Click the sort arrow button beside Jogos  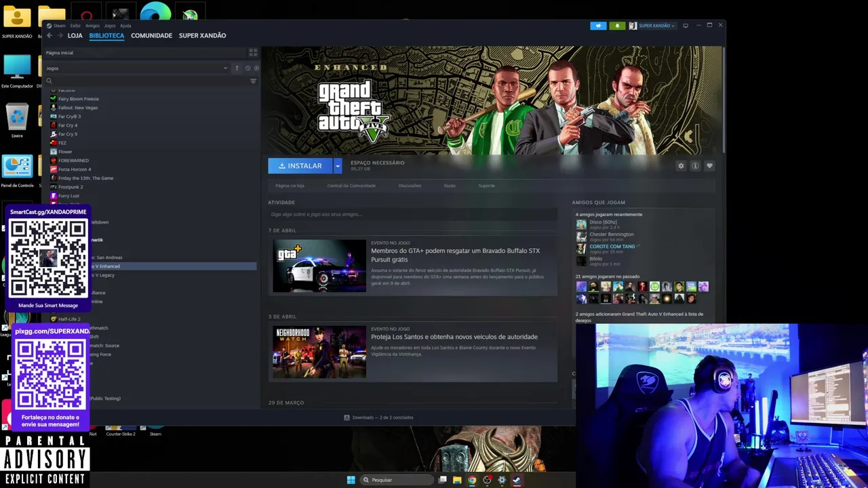point(237,68)
